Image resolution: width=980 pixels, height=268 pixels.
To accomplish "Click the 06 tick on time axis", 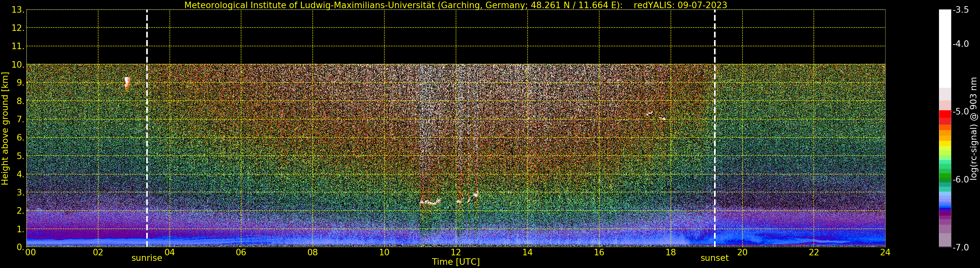I will tap(241, 252).
